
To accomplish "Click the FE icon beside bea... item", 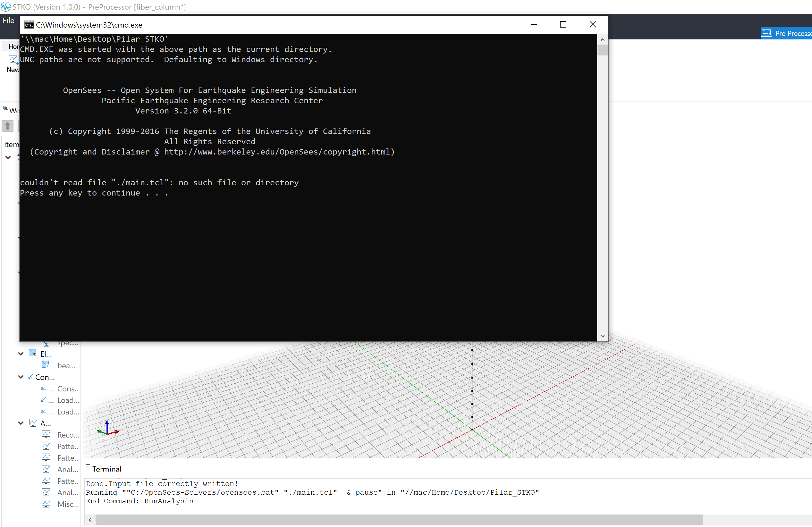I will tap(45, 364).
